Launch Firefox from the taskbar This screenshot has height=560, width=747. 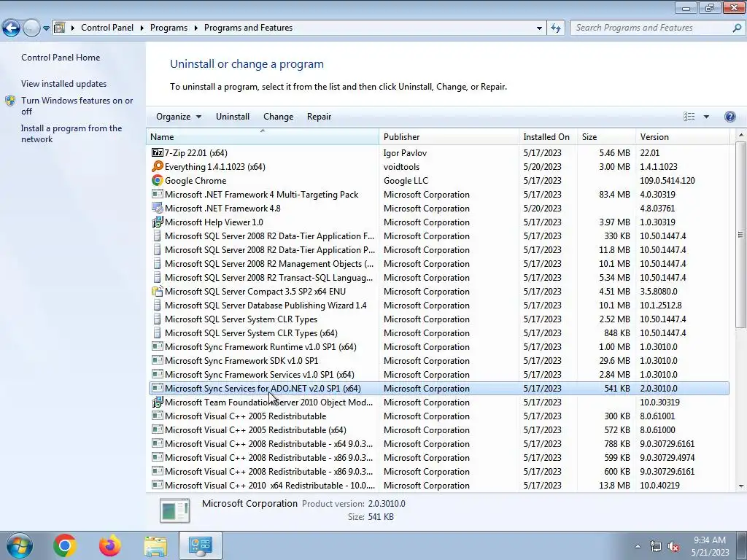(110, 545)
